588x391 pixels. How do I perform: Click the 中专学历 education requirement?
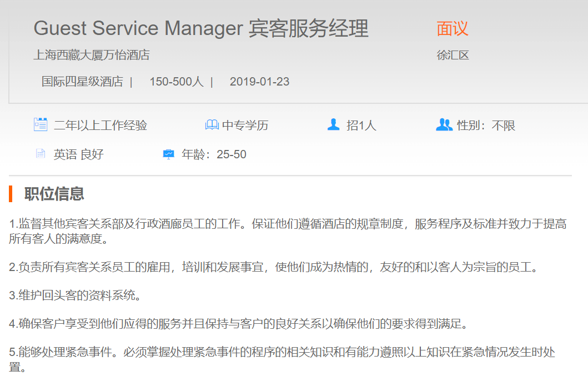pos(245,126)
